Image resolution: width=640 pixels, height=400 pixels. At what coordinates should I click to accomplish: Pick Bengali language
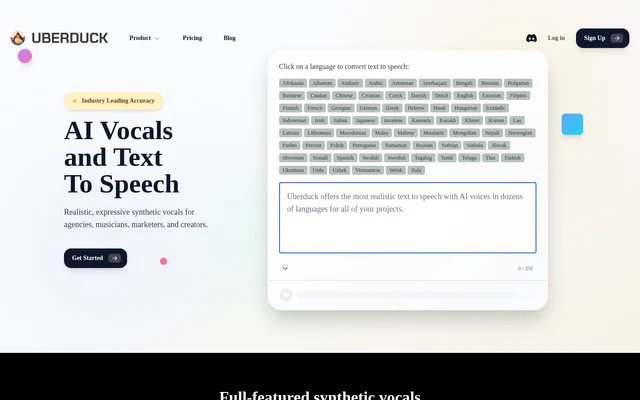[x=464, y=83]
